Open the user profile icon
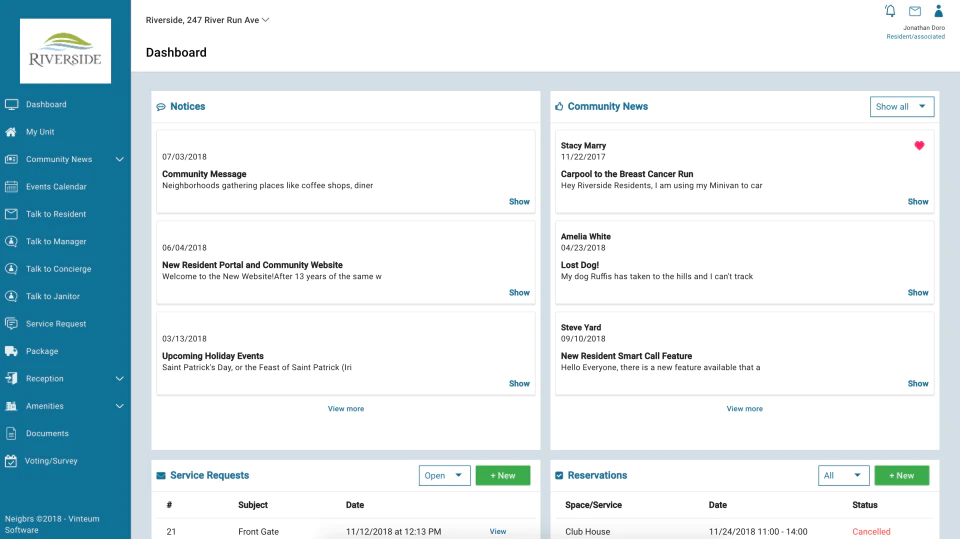This screenshot has width=960, height=539. [x=939, y=10]
